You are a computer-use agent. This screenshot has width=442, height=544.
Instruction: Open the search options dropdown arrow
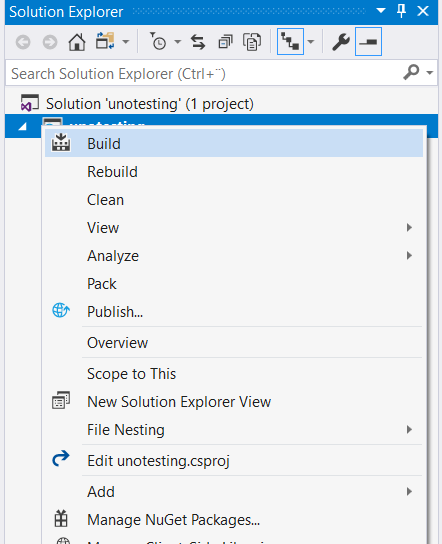click(430, 73)
